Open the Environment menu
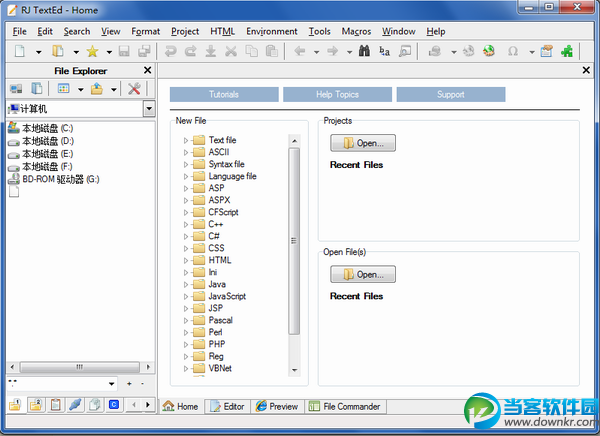The height and width of the screenshot is (436, 600). (272, 31)
